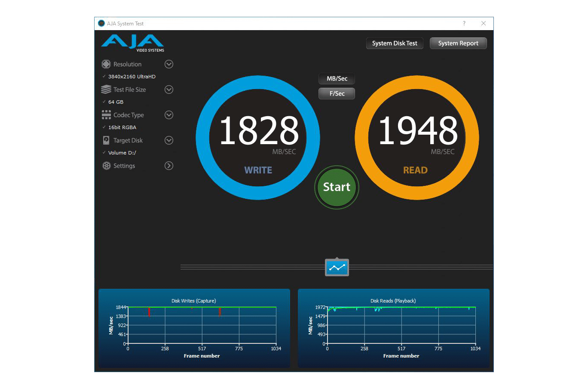This screenshot has width=588, height=389.
Task: Switch units to MB/Sec
Action: click(x=337, y=79)
